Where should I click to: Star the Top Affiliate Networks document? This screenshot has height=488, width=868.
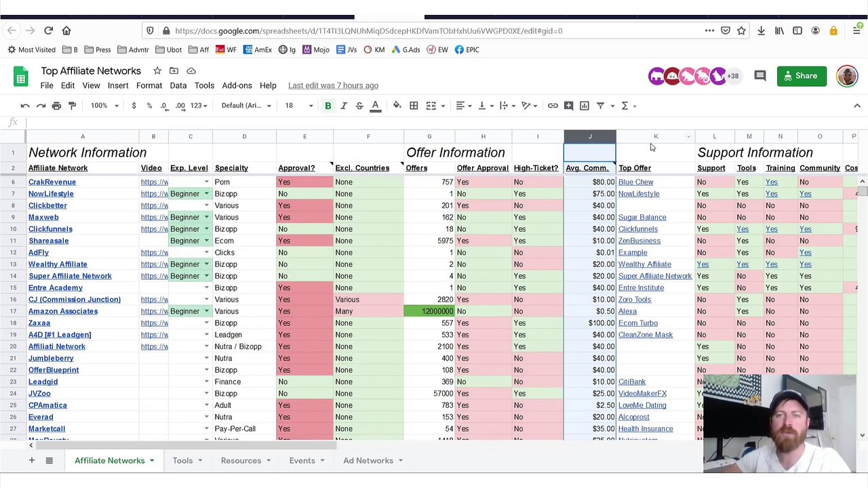pyautogui.click(x=157, y=70)
